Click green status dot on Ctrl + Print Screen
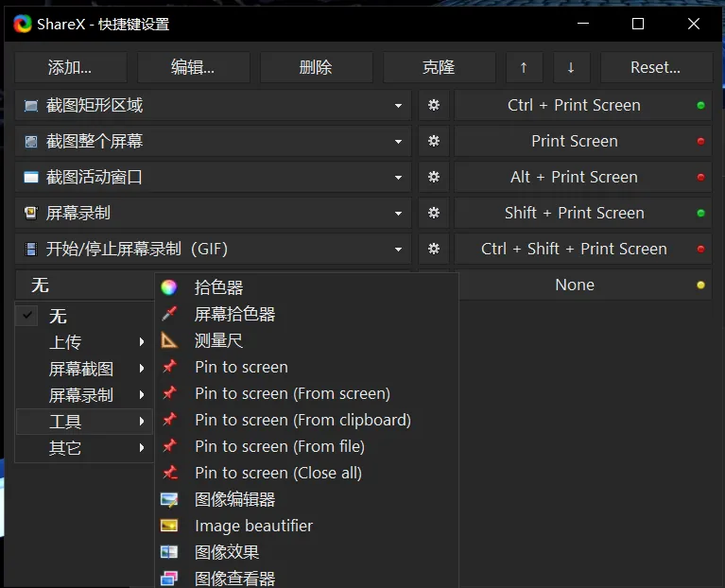Viewport: 725px width, 588px height. pyautogui.click(x=701, y=105)
